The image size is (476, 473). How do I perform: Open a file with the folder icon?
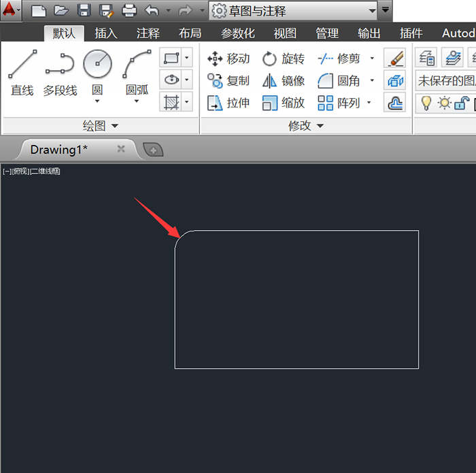pyautogui.click(x=61, y=11)
